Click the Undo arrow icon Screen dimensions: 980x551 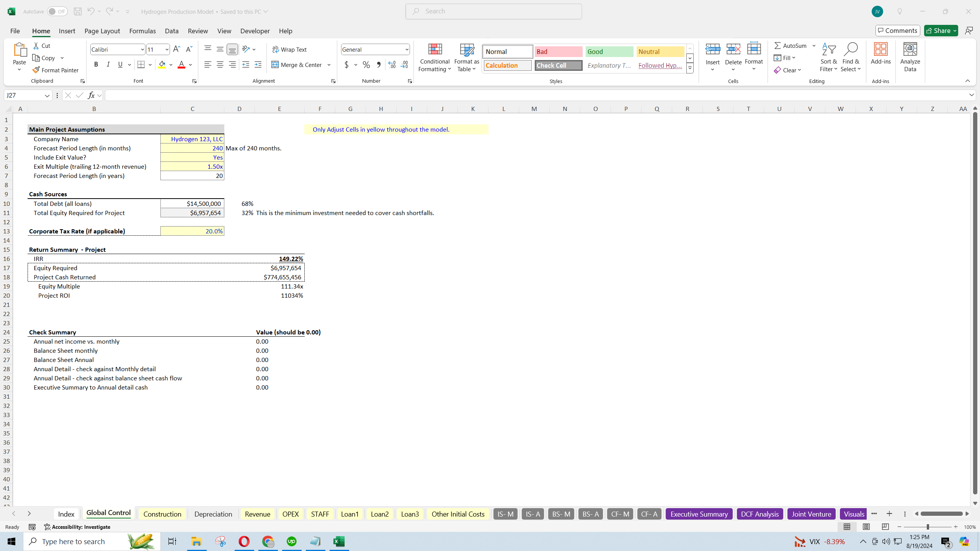(x=90, y=11)
